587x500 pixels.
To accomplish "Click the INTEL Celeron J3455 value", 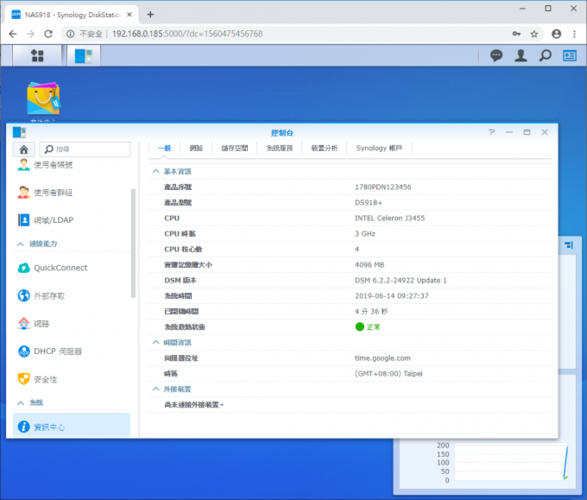I will point(389,218).
